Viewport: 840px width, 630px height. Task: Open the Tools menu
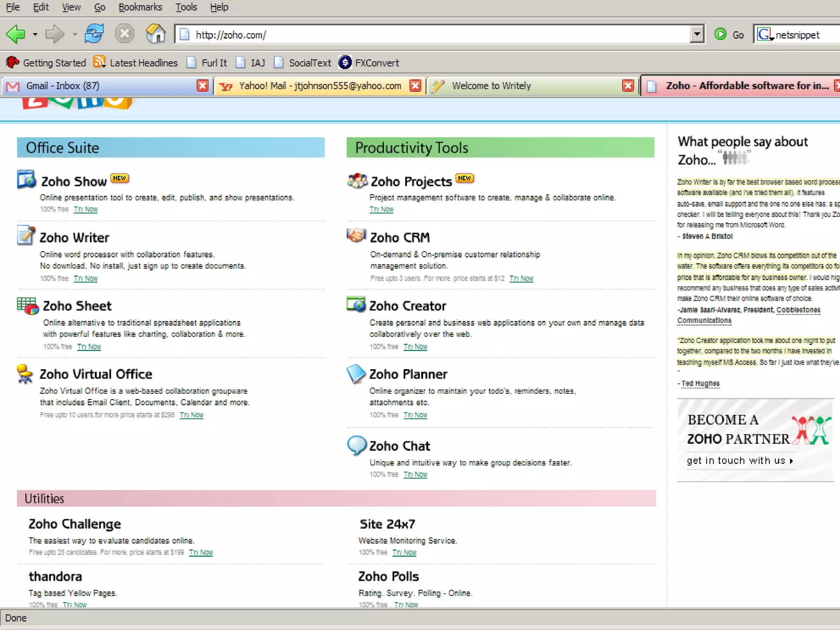[x=186, y=7]
